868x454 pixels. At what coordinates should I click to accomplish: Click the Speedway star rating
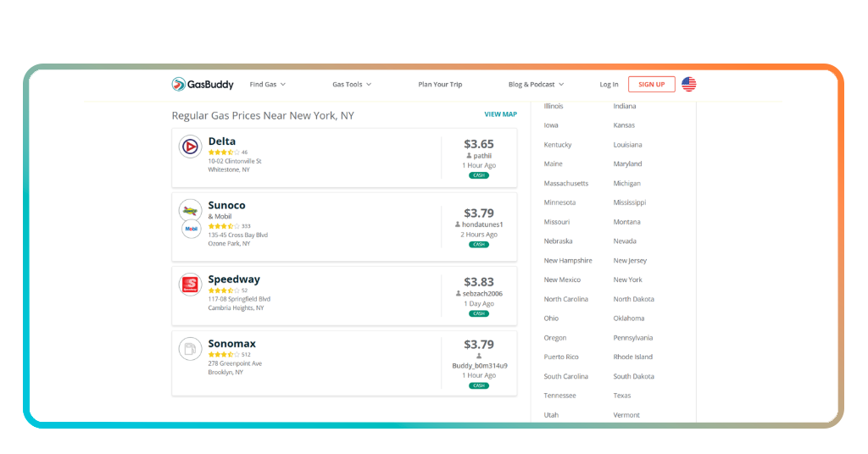click(x=224, y=291)
